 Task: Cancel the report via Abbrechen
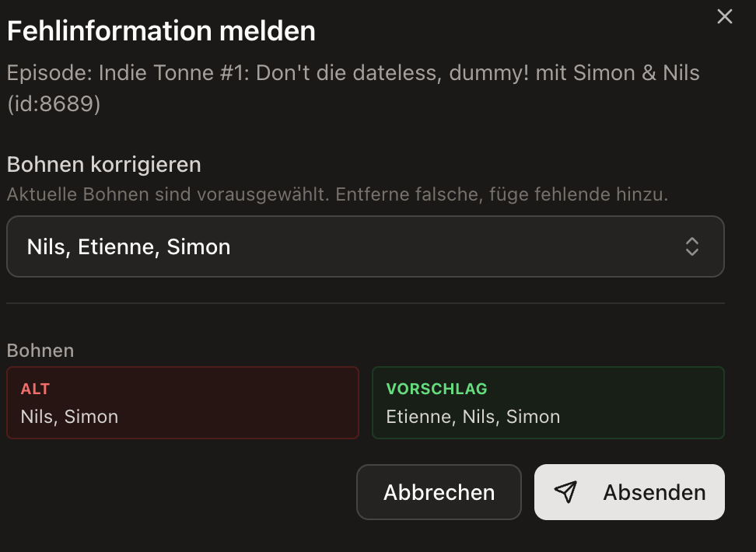pyautogui.click(x=439, y=491)
